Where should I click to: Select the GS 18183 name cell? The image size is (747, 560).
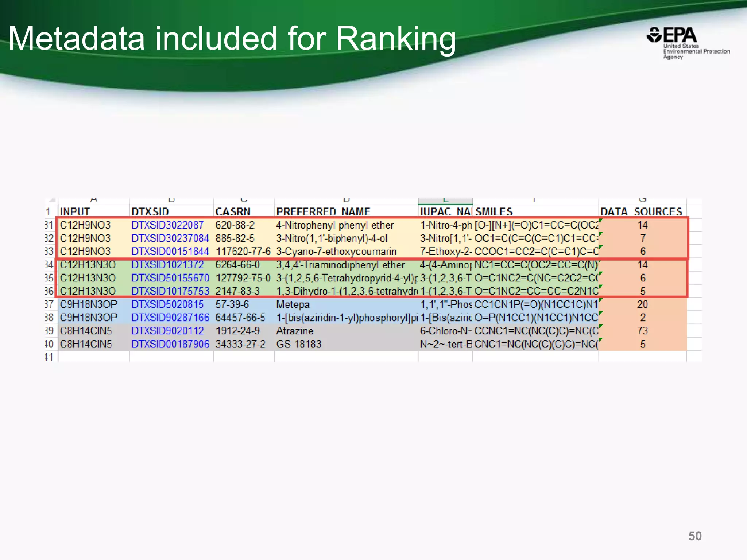[x=346, y=344]
